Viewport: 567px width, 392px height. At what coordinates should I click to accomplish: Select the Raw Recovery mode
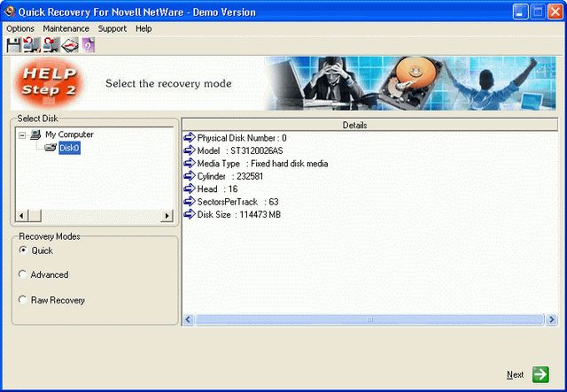tap(22, 299)
